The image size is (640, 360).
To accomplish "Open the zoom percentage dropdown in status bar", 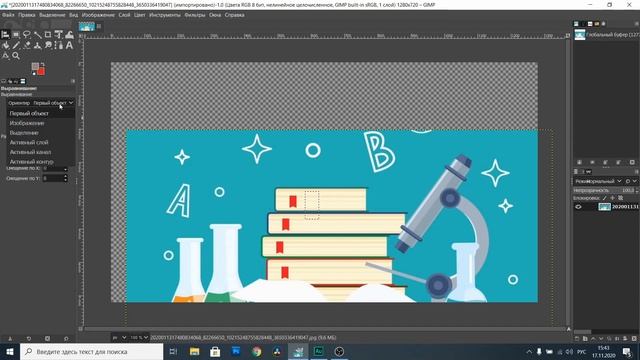I will pyautogui.click(x=139, y=338).
